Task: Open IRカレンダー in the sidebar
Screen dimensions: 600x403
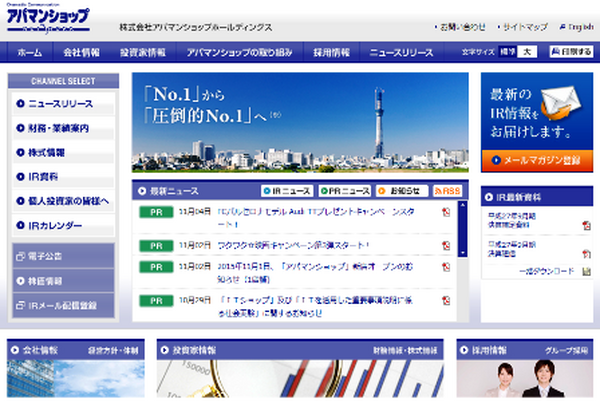Action: coord(63,225)
